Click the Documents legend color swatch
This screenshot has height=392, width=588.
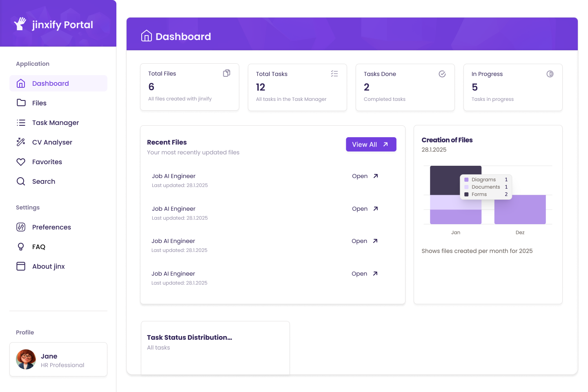point(466,187)
